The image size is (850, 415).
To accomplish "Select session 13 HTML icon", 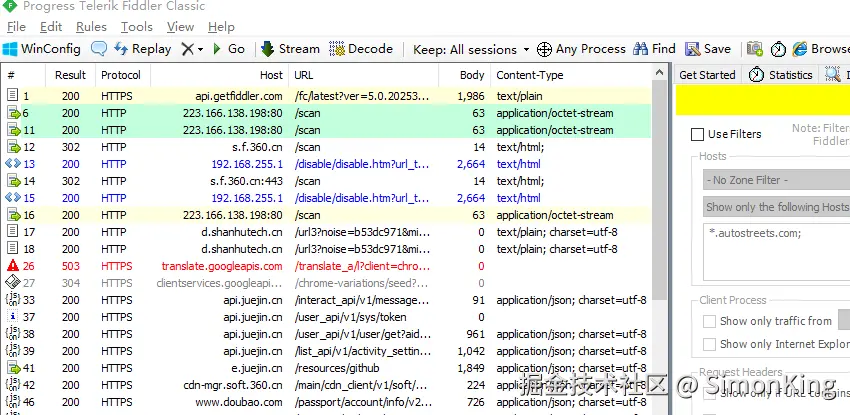I will (x=12, y=164).
